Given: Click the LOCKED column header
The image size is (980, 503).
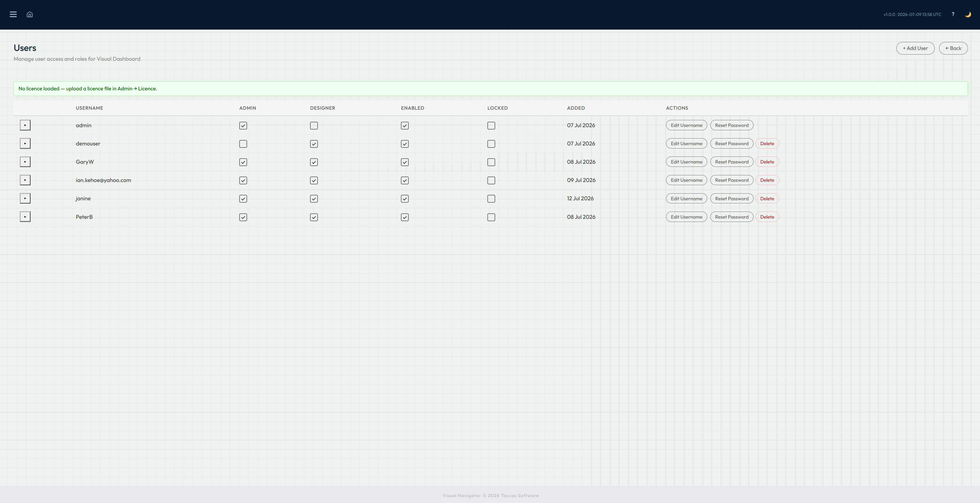Looking at the screenshot, I should (498, 108).
